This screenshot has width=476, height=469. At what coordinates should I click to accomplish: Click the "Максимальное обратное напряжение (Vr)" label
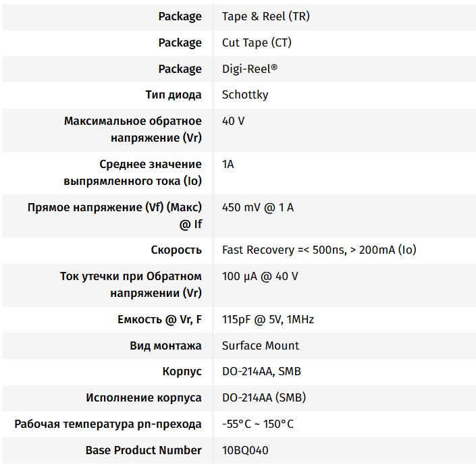[x=133, y=130]
